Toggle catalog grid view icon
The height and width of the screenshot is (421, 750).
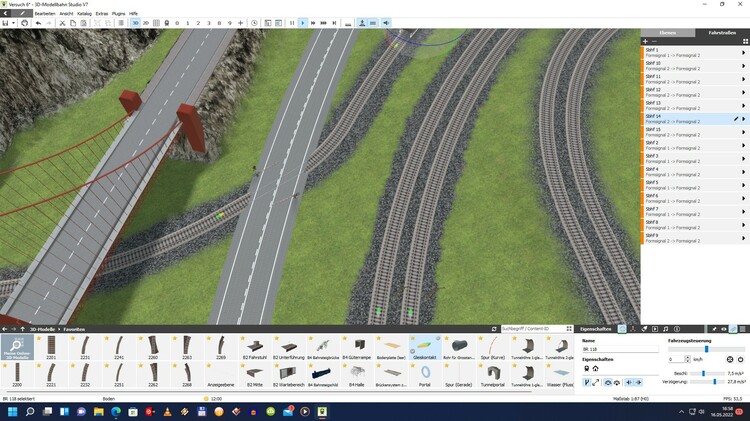coord(569,329)
